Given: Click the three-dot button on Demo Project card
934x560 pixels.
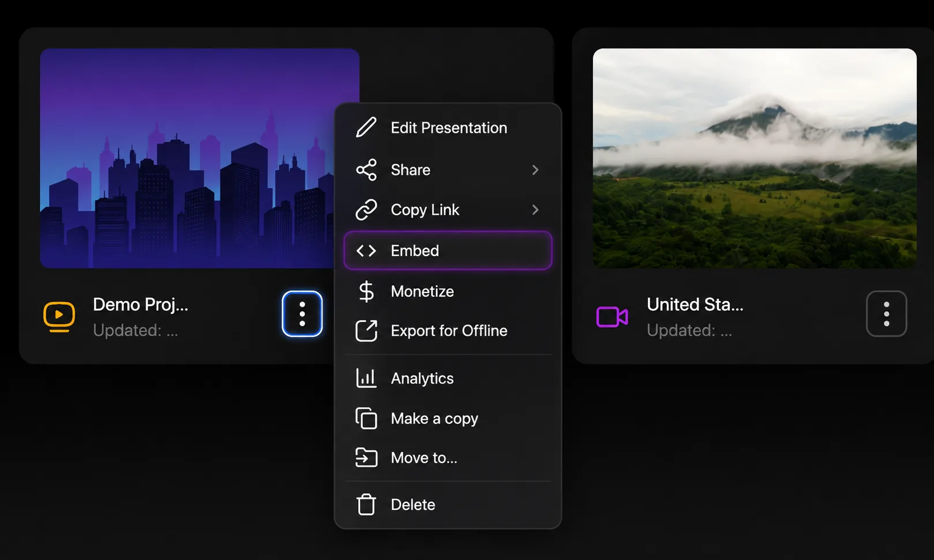Looking at the screenshot, I should tap(302, 314).
